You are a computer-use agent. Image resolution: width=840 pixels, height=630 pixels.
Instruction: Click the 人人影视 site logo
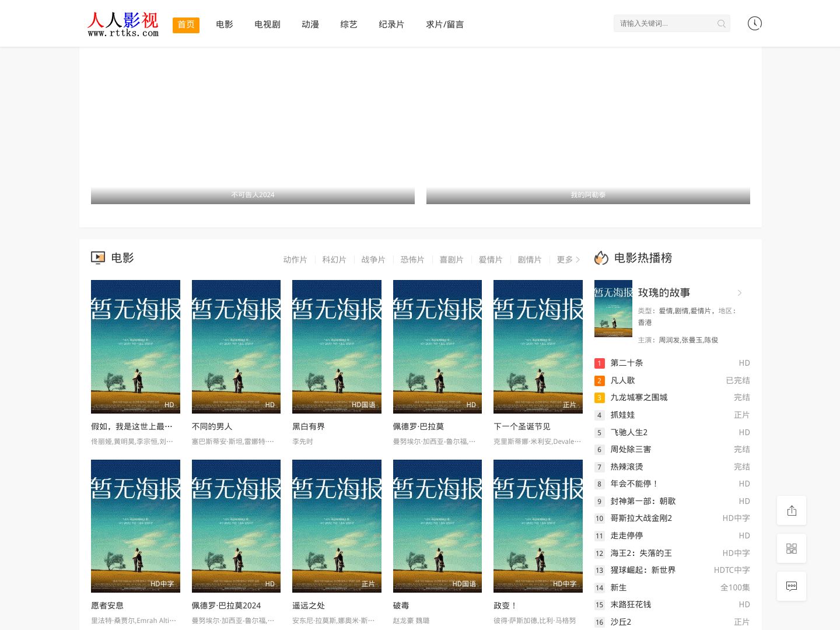pyautogui.click(x=123, y=24)
